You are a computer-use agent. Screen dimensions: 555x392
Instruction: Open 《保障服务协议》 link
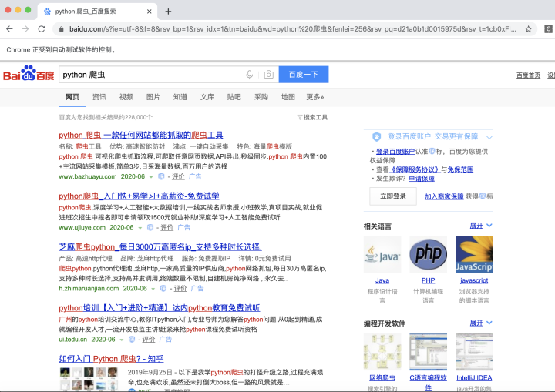point(415,169)
